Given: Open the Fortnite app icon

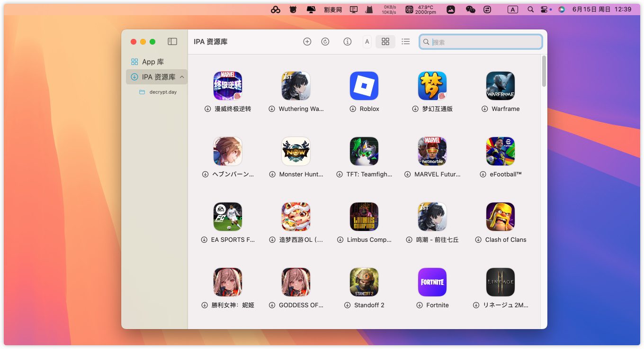Looking at the screenshot, I should coord(432,282).
